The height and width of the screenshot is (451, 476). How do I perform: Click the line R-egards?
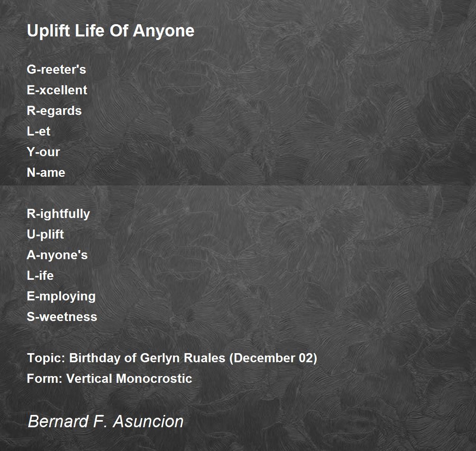[x=54, y=111]
